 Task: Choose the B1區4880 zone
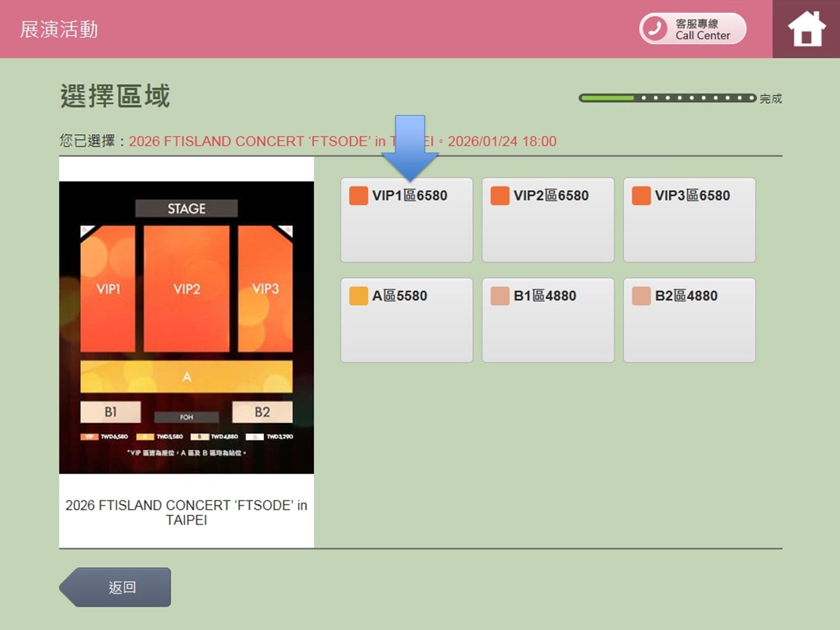coord(548,320)
